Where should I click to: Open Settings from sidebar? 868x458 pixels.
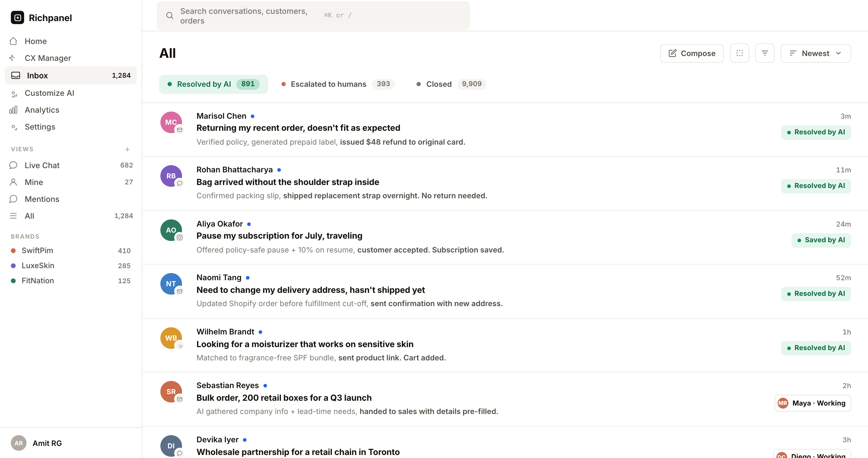point(71,127)
